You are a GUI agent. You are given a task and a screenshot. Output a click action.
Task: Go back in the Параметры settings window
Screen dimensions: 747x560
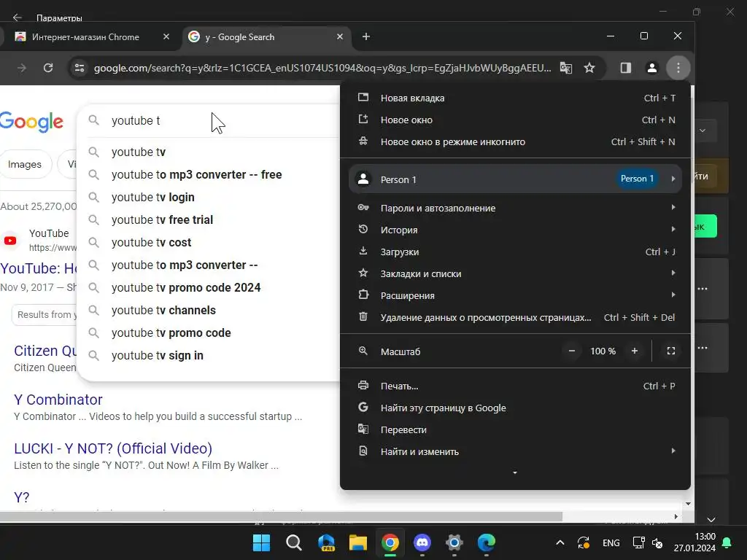tap(18, 17)
